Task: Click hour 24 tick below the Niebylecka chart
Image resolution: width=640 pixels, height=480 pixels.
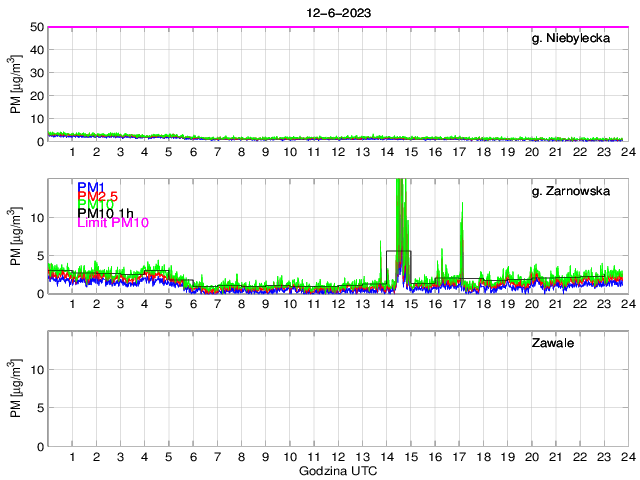Action: [626, 152]
